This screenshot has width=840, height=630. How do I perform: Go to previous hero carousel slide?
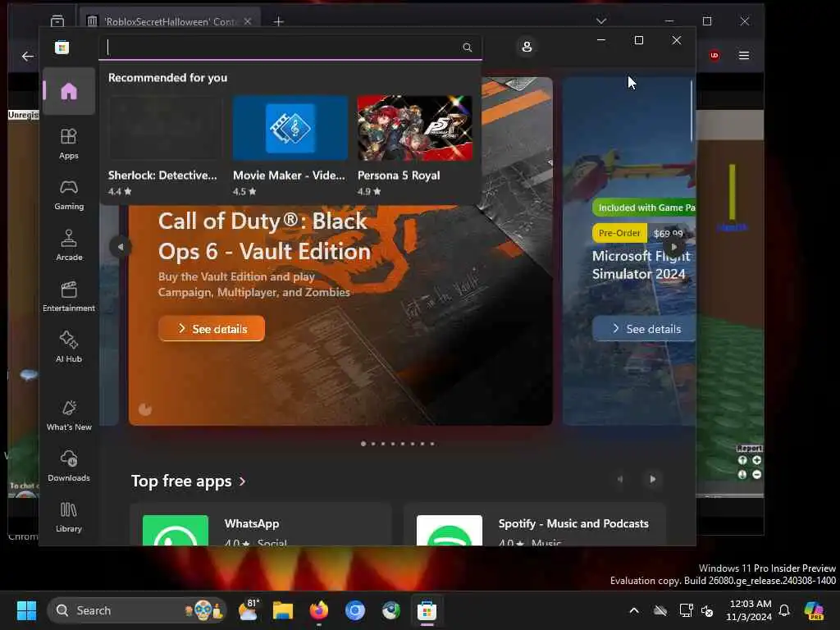pos(121,247)
